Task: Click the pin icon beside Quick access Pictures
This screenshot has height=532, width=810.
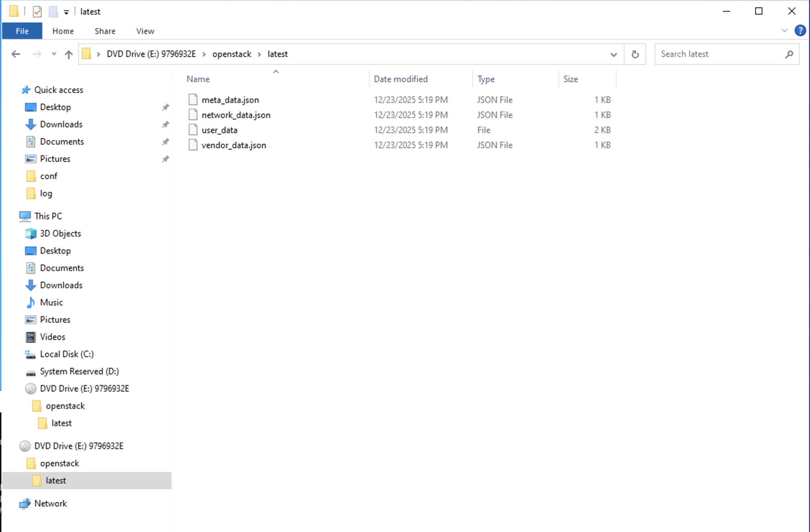Action: click(165, 159)
